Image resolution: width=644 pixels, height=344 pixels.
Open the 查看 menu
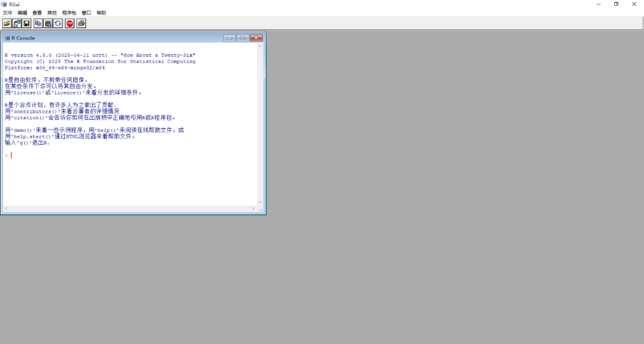(x=37, y=13)
